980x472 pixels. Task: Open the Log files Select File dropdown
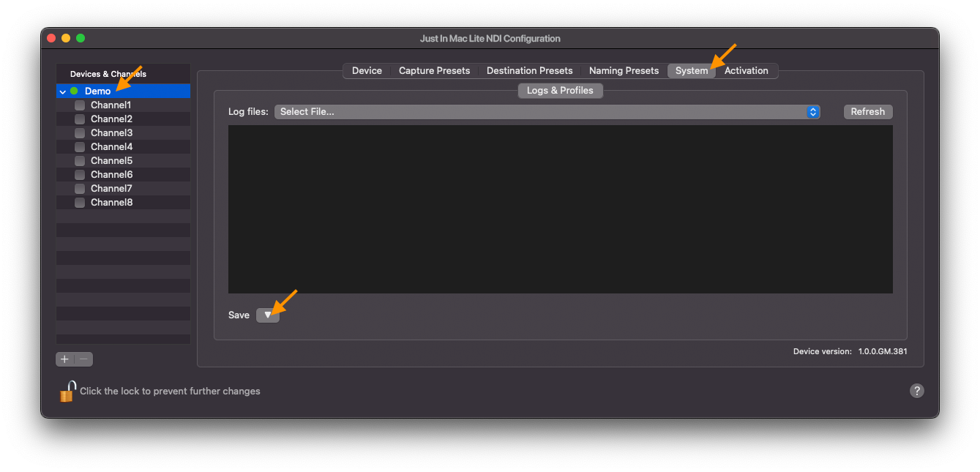tap(547, 112)
